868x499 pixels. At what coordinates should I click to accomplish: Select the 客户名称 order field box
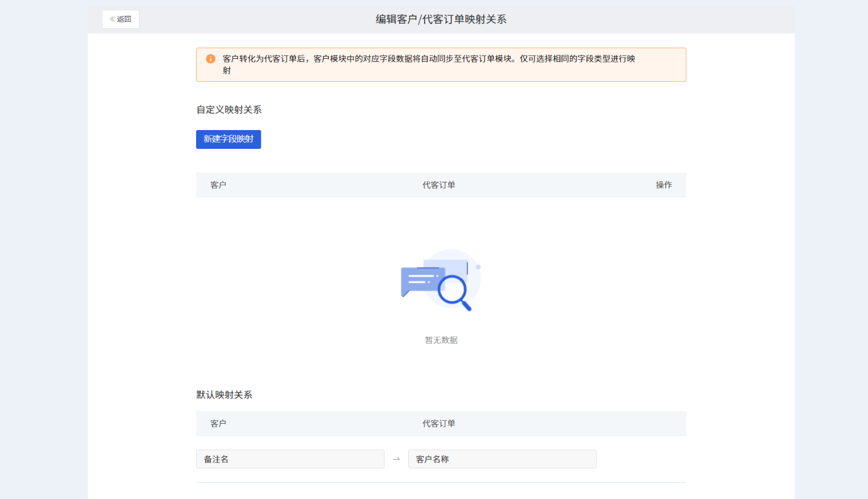tap(502, 459)
